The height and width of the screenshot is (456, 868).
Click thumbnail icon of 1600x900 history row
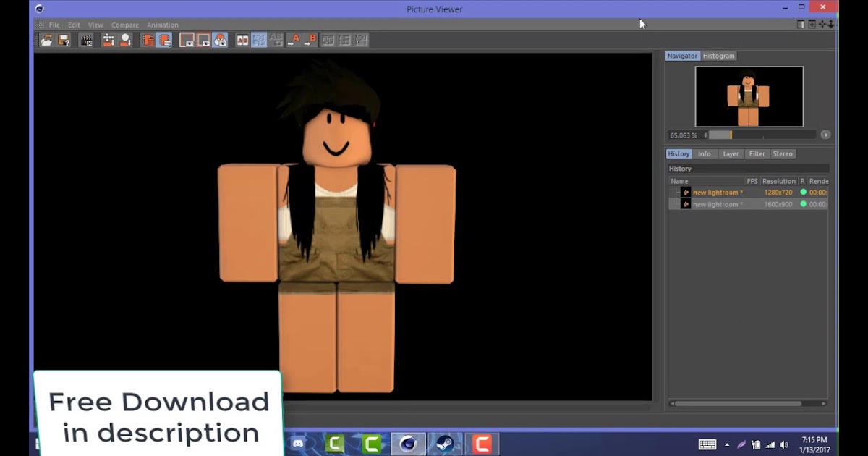686,204
